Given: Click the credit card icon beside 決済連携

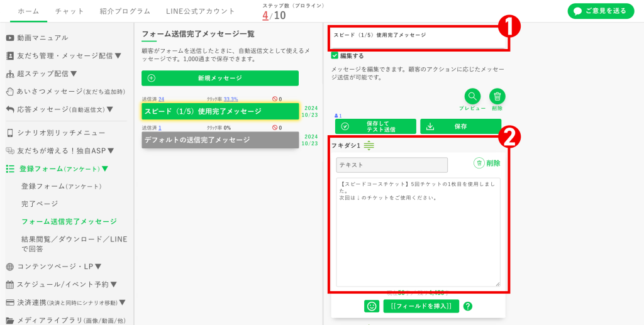Looking at the screenshot, I should [x=10, y=302].
